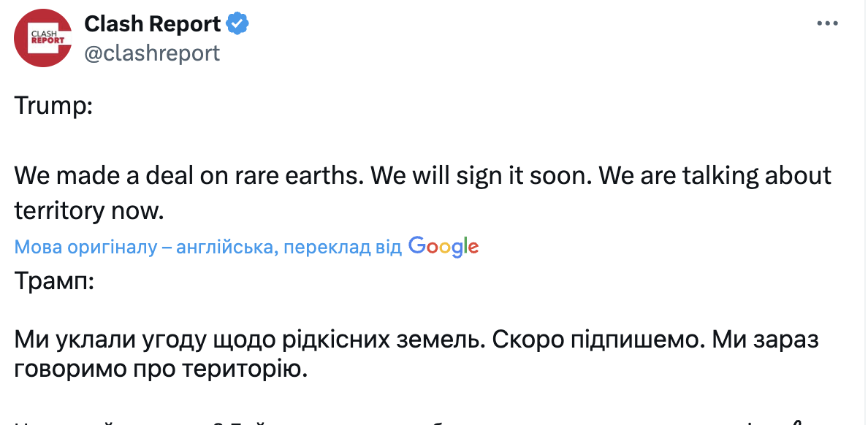
Task: Click the words "говоримо про територію."
Action: [159, 370]
